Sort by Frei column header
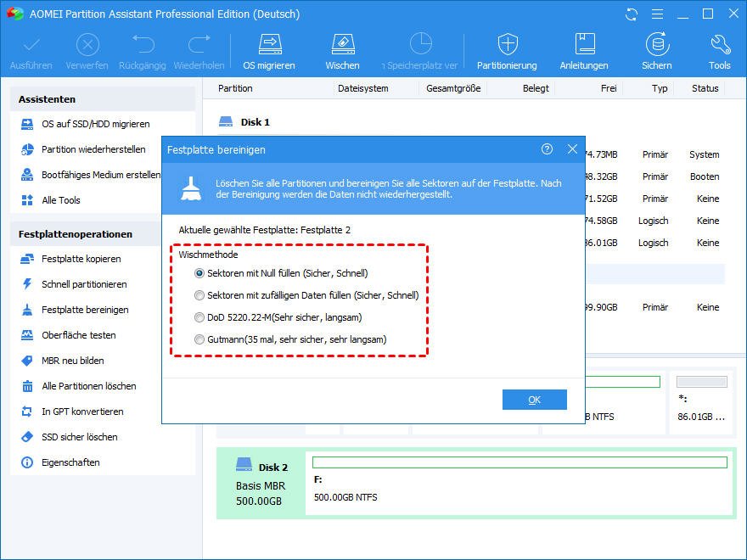This screenshot has width=747, height=560. point(609,88)
